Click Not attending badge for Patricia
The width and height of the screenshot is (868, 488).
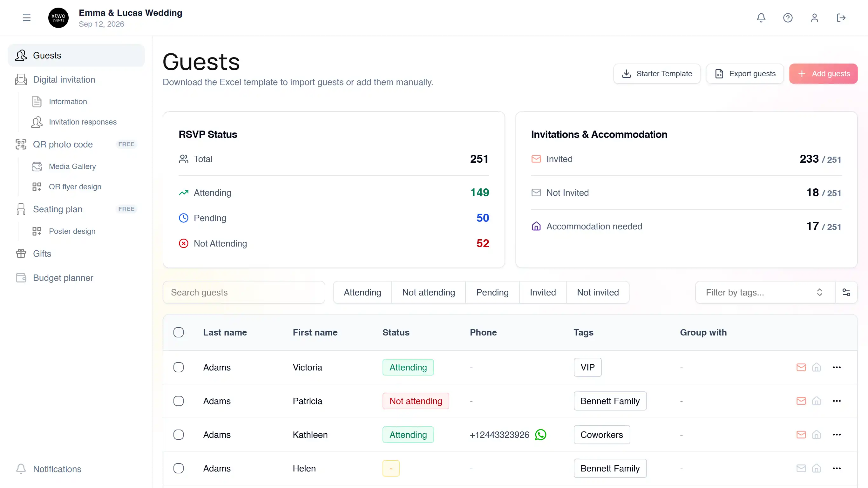click(x=416, y=401)
